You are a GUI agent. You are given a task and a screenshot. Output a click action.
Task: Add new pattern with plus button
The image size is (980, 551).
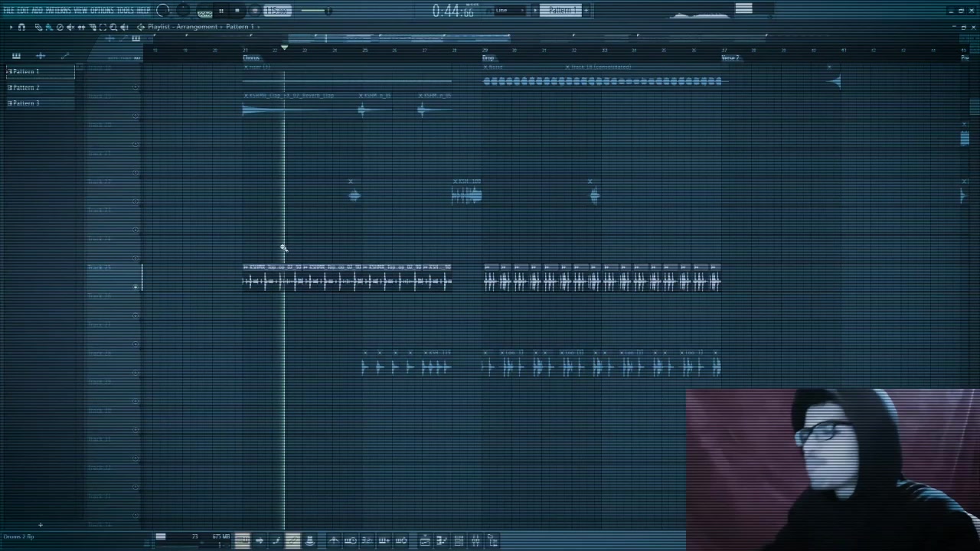coord(587,10)
